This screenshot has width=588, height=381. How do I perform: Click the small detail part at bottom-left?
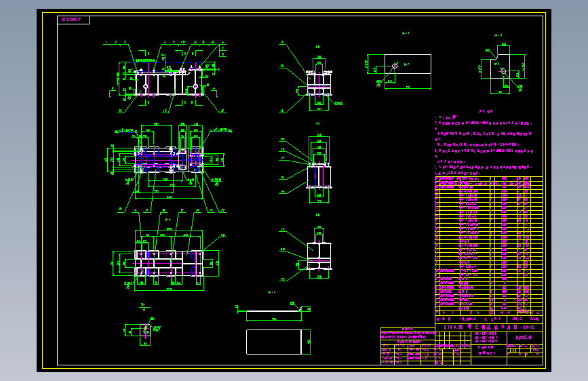[x=145, y=330]
